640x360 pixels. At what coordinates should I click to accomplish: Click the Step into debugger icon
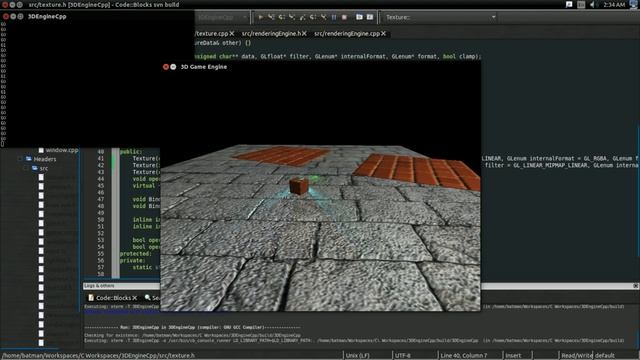[x=292, y=17]
